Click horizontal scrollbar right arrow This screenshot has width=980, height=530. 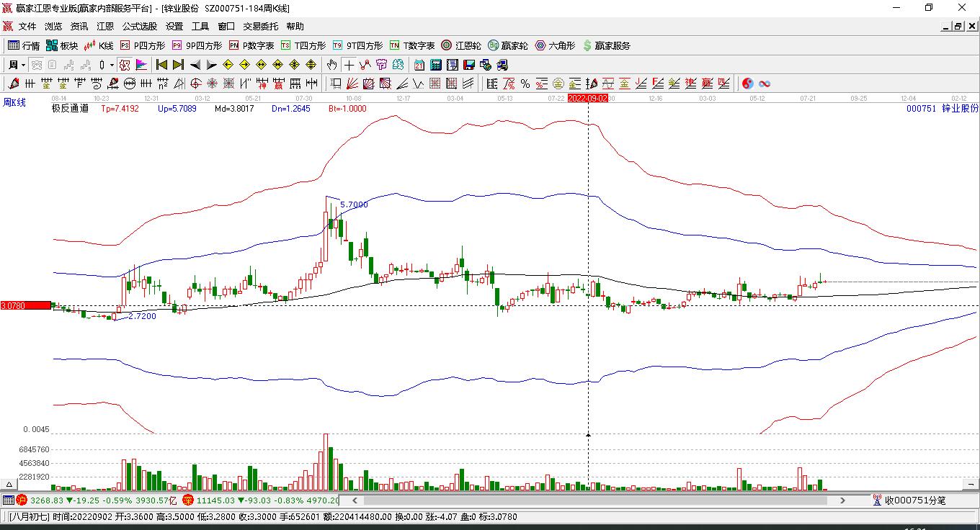[x=842, y=500]
